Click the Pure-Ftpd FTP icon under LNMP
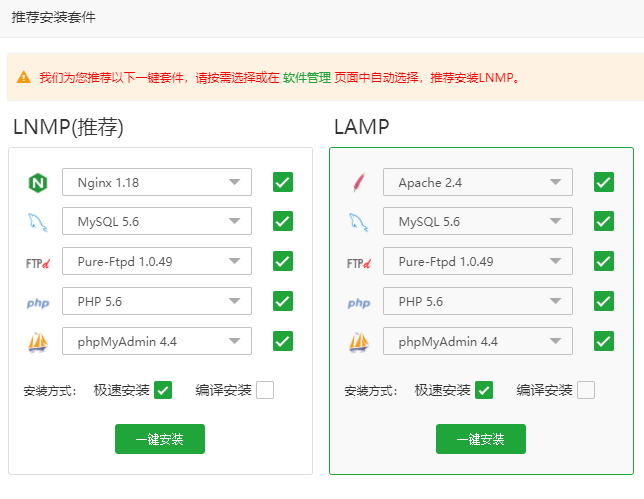 [x=38, y=262]
